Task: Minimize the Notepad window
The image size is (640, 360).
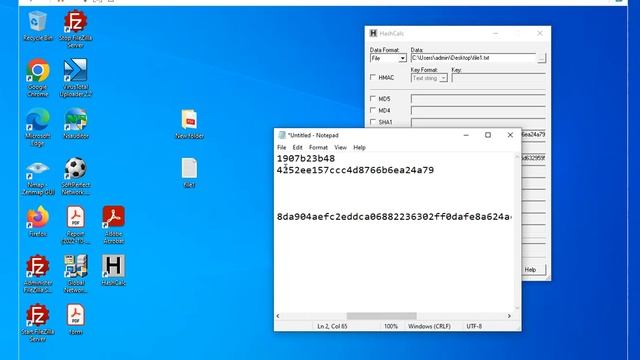Action: (x=466, y=135)
